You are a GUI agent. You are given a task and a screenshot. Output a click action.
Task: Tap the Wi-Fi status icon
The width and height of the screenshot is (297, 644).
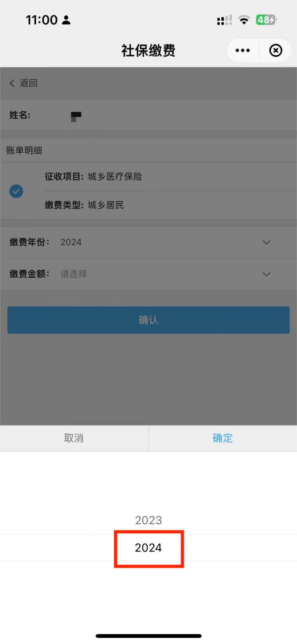pos(244,20)
